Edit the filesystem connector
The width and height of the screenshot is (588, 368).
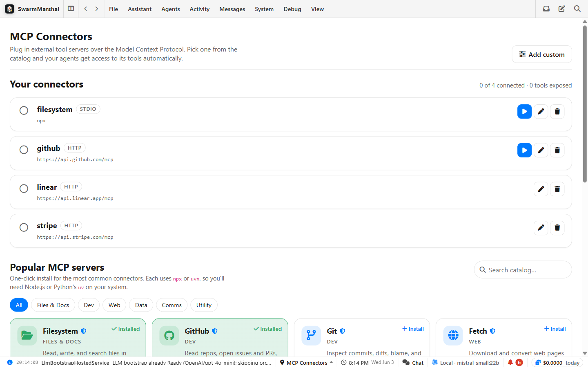pyautogui.click(x=541, y=112)
